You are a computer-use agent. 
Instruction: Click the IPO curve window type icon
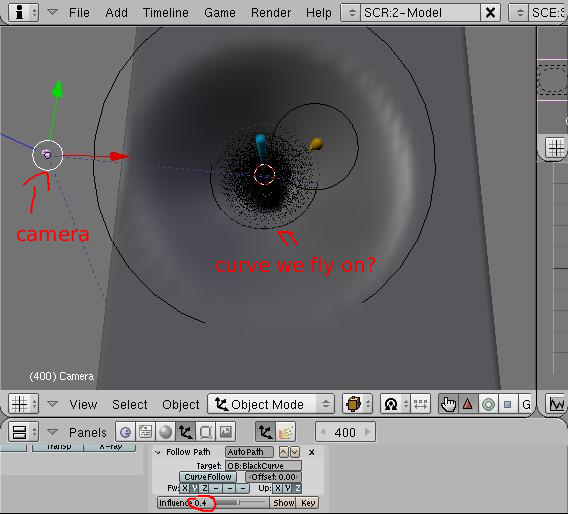point(556,404)
